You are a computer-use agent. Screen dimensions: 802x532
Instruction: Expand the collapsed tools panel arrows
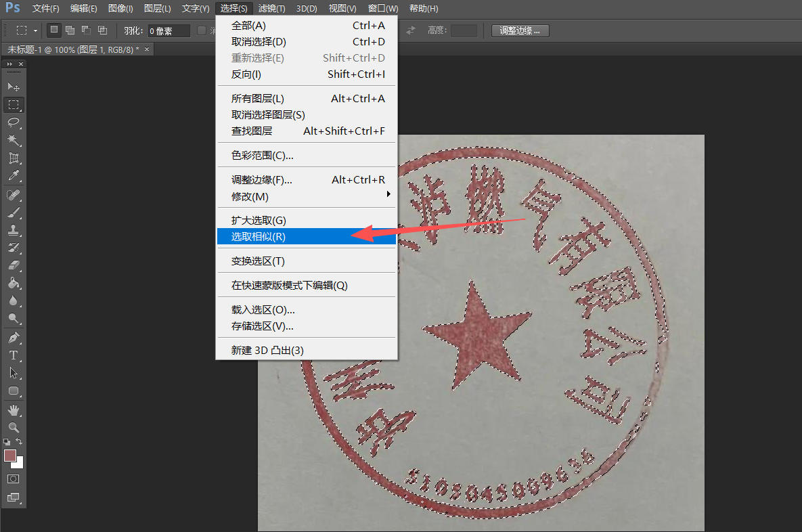point(9,64)
